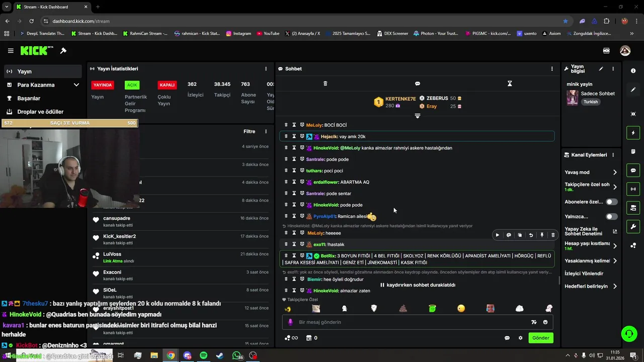This screenshot has width=644, height=362.
Task: Click the info icon in right sidebar
Action: click(633, 71)
